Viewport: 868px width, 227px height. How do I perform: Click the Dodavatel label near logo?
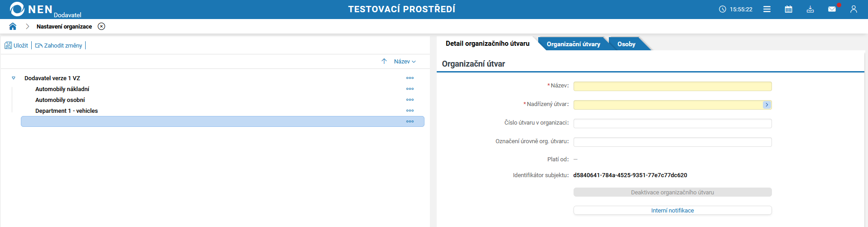coord(68,15)
